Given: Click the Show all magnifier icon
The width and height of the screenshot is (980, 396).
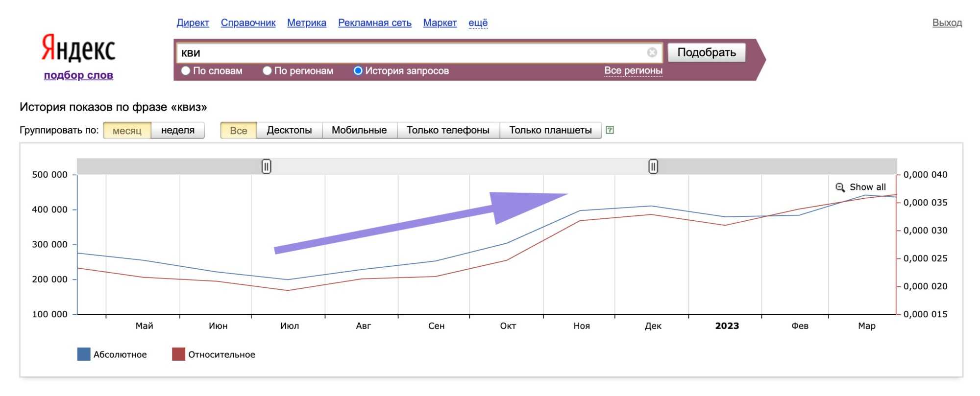Looking at the screenshot, I should click(840, 187).
